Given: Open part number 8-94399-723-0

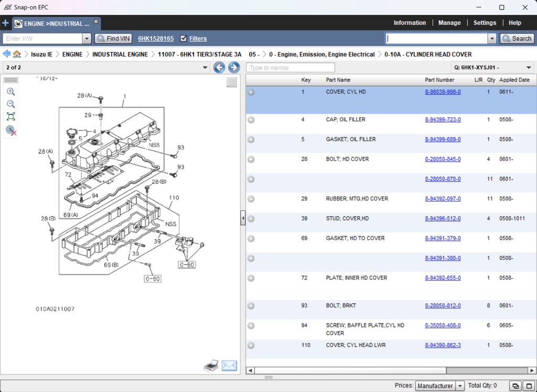Looking at the screenshot, I should (x=443, y=119).
